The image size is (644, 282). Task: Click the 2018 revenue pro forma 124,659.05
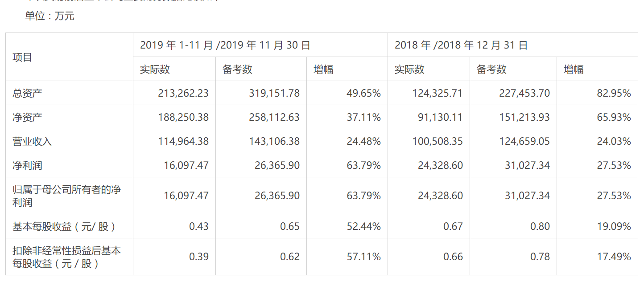(x=524, y=141)
